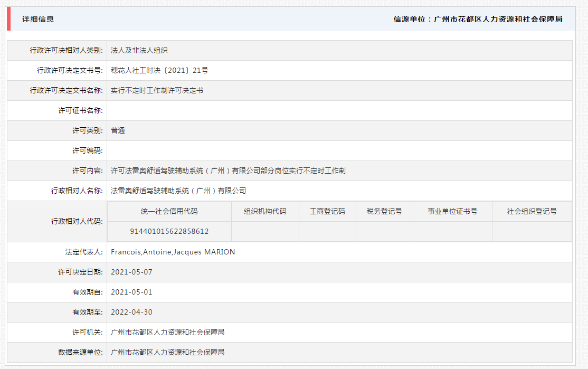Click the 行政许可决定文书号 label
This screenshot has height=369, width=588.
pyautogui.click(x=70, y=70)
